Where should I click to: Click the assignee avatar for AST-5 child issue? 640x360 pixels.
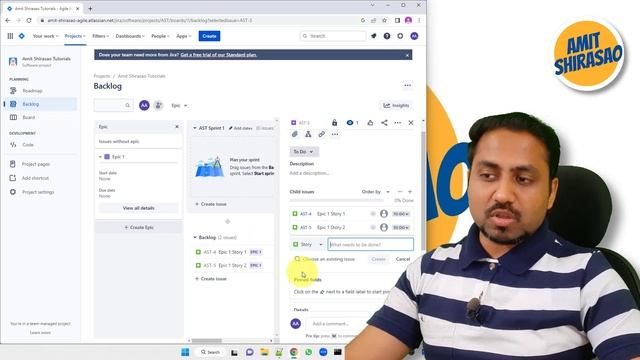pos(384,227)
